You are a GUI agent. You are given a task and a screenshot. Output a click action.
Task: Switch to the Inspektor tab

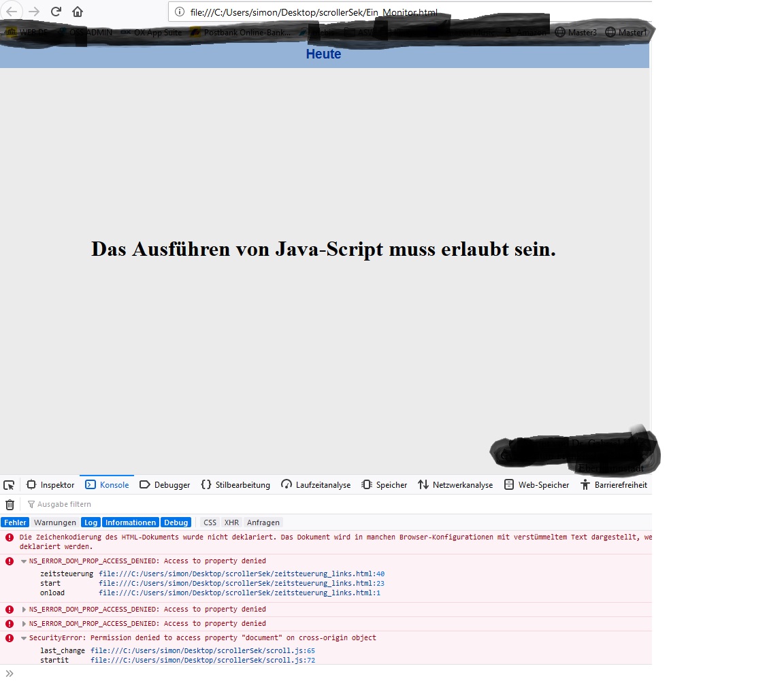[x=50, y=485]
